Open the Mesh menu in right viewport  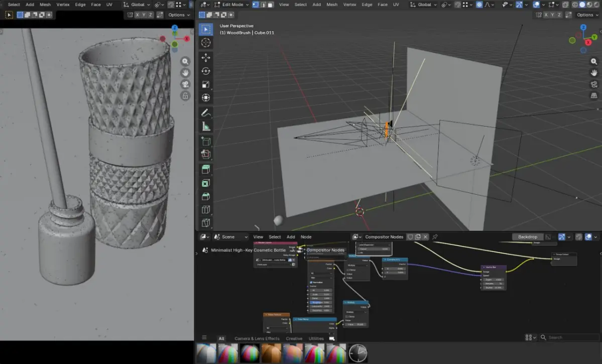pos(332,5)
